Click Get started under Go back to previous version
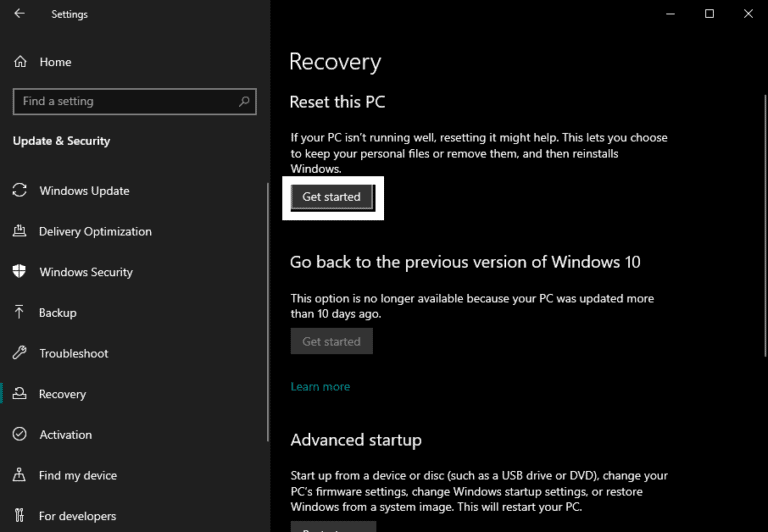Screen dimensions: 768x532 coord(331,341)
